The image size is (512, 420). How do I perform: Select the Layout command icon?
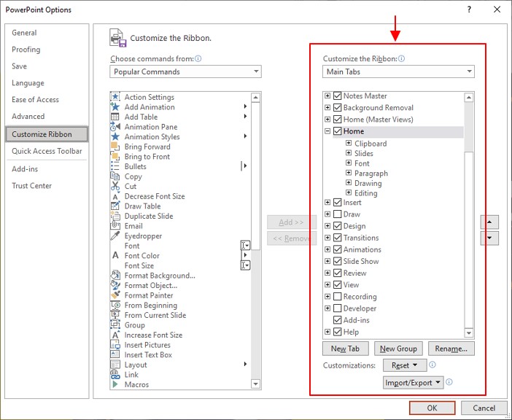point(115,365)
